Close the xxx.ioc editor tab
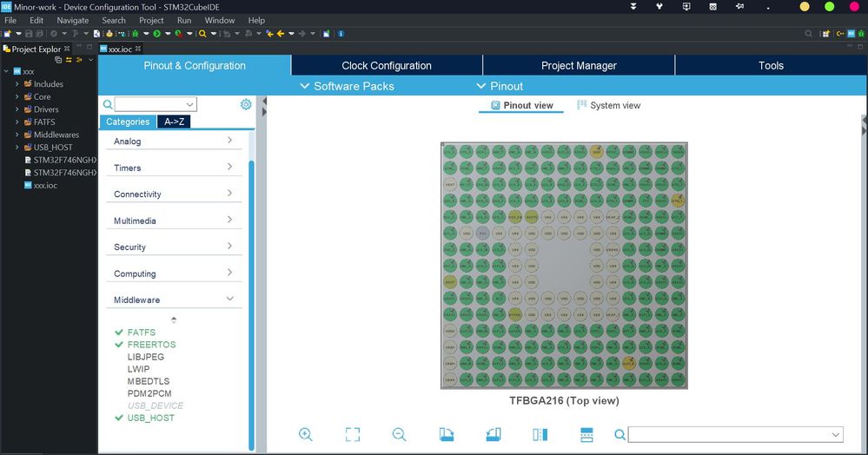Image resolution: width=868 pixels, height=455 pixels. pos(138,49)
